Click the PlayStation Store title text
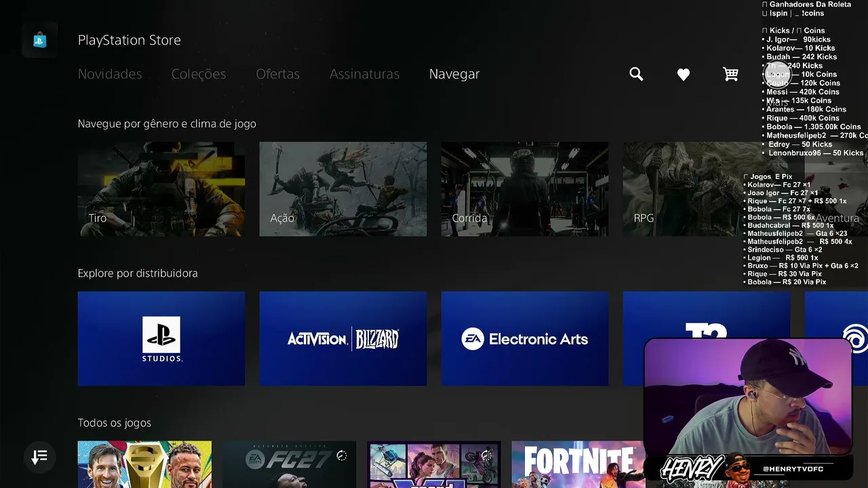Viewport: 868px width, 488px height. tap(130, 40)
